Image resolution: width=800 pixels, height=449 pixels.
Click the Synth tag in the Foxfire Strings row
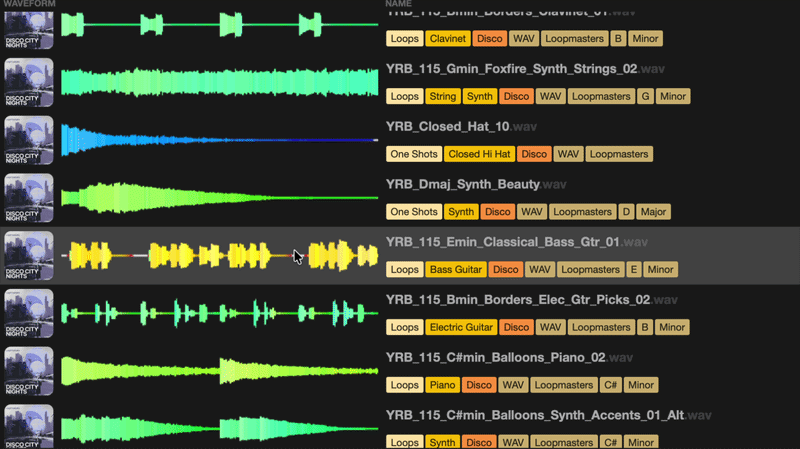click(x=480, y=96)
